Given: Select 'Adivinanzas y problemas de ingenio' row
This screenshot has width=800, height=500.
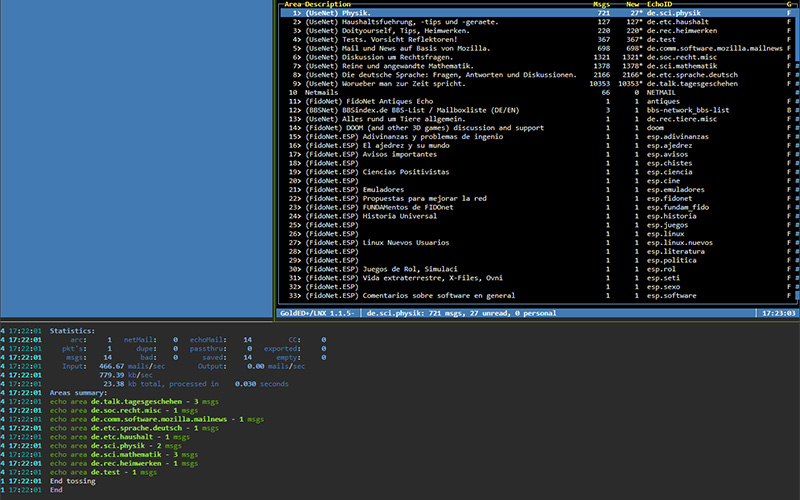Looking at the screenshot, I should [538, 137].
